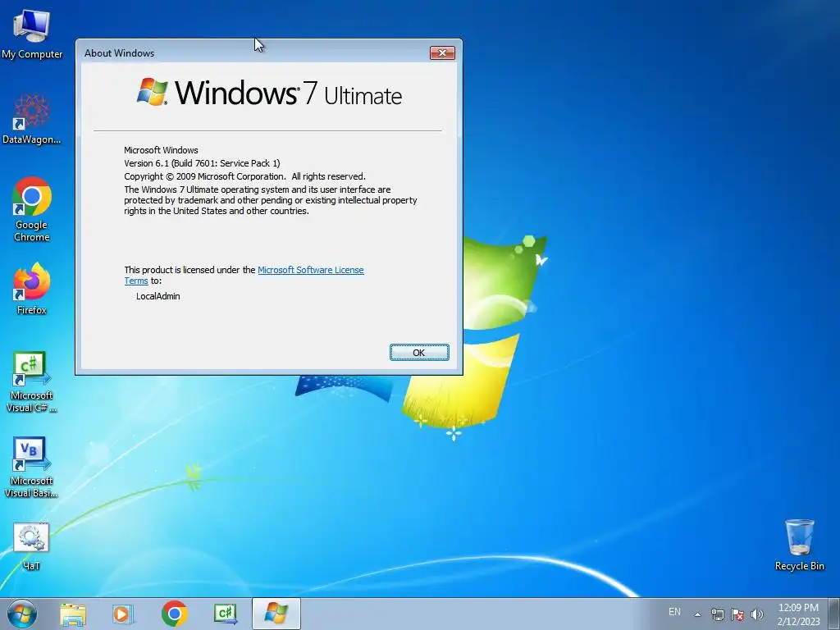Launch Windows Media Player from the taskbar
Screen dimensions: 840x630
123,614
